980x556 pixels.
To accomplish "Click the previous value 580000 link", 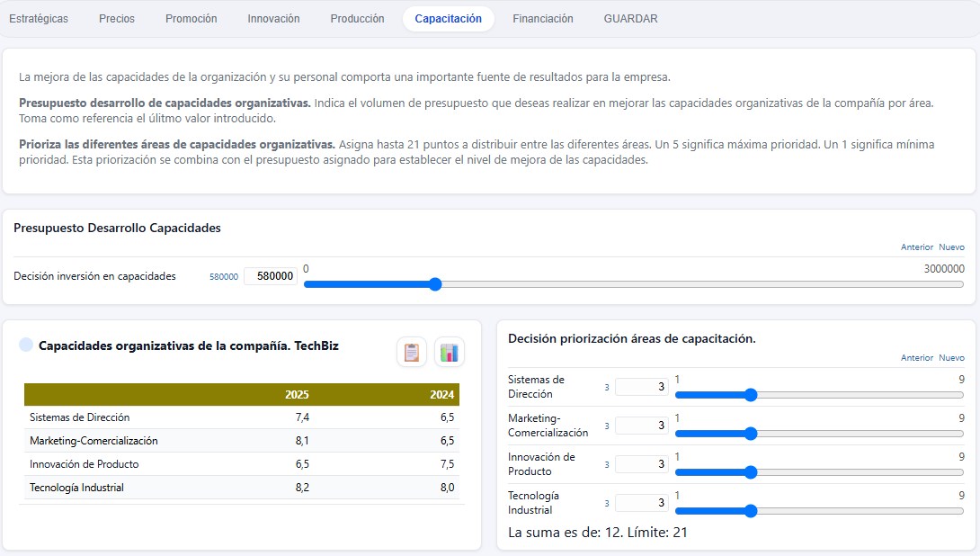I will click(224, 276).
